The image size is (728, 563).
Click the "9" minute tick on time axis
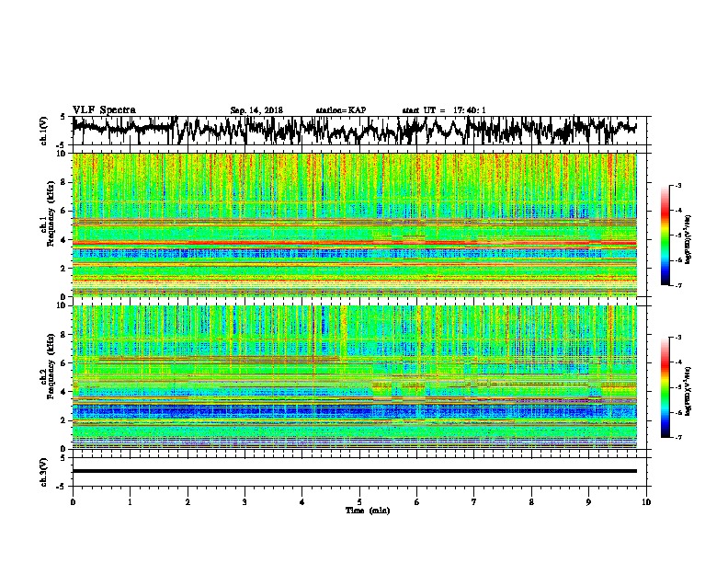click(x=588, y=502)
